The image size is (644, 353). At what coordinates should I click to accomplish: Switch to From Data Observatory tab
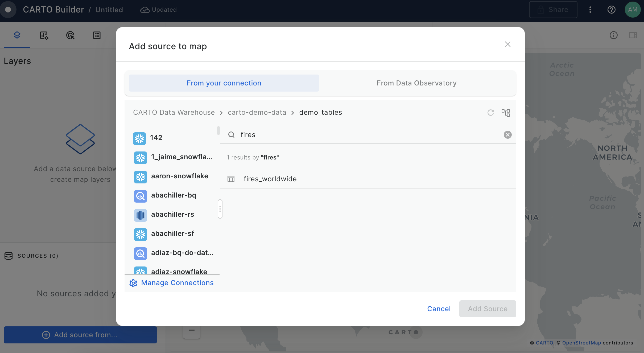[x=416, y=83]
